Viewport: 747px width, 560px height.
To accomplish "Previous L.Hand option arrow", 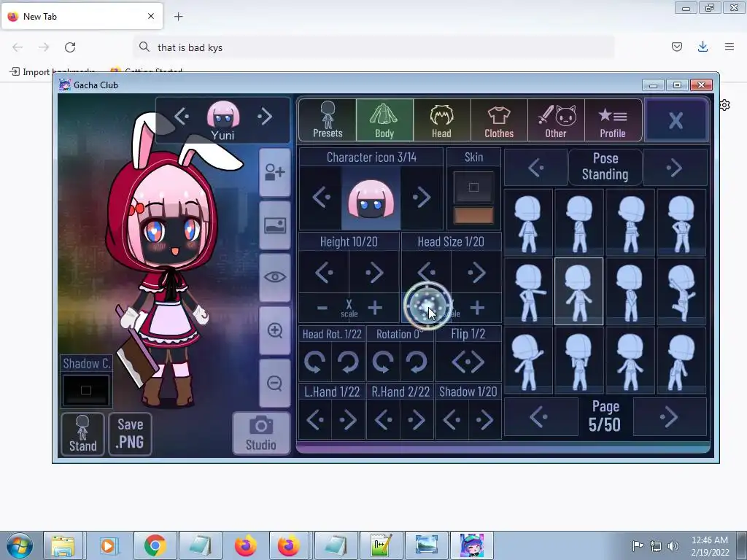I will click(x=315, y=419).
